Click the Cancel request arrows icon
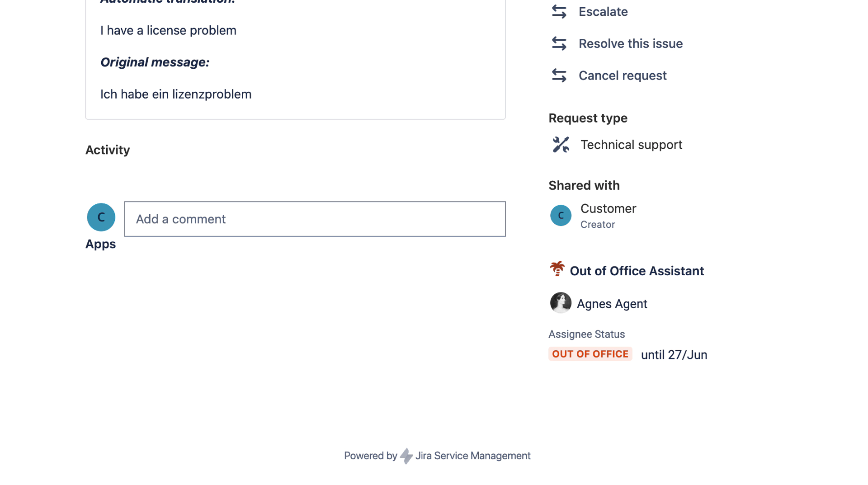Screen dimensions: 868x485 [x=559, y=75]
